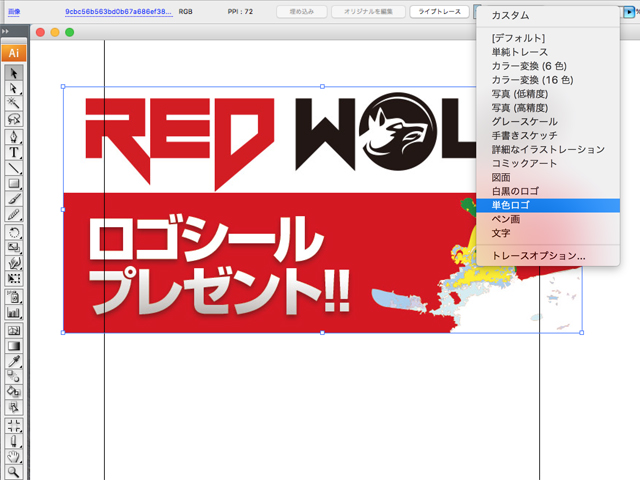The width and height of the screenshot is (640, 480).
Task: Select the Scale tool
Action: tap(14, 248)
